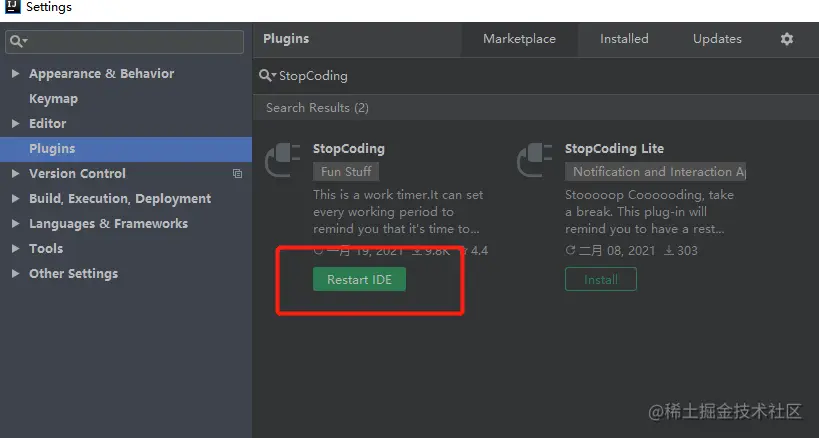Switch to the Installed tab
The width and height of the screenshot is (819, 438).
[624, 39]
